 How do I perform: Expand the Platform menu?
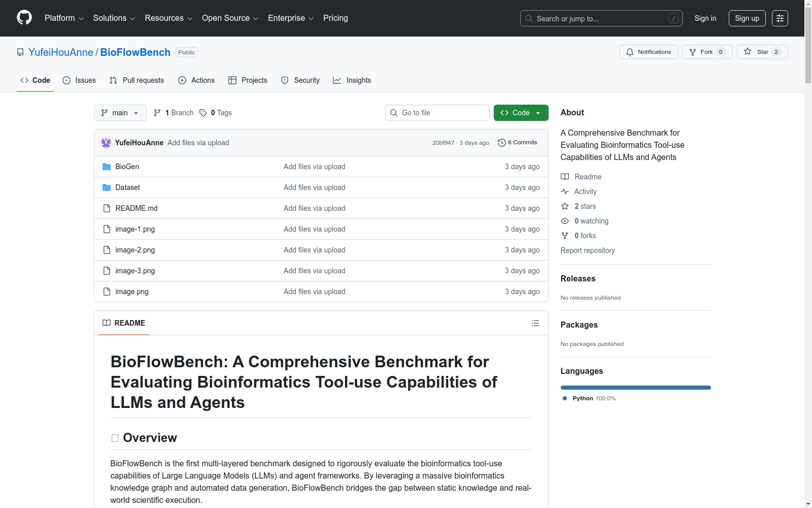tap(64, 18)
